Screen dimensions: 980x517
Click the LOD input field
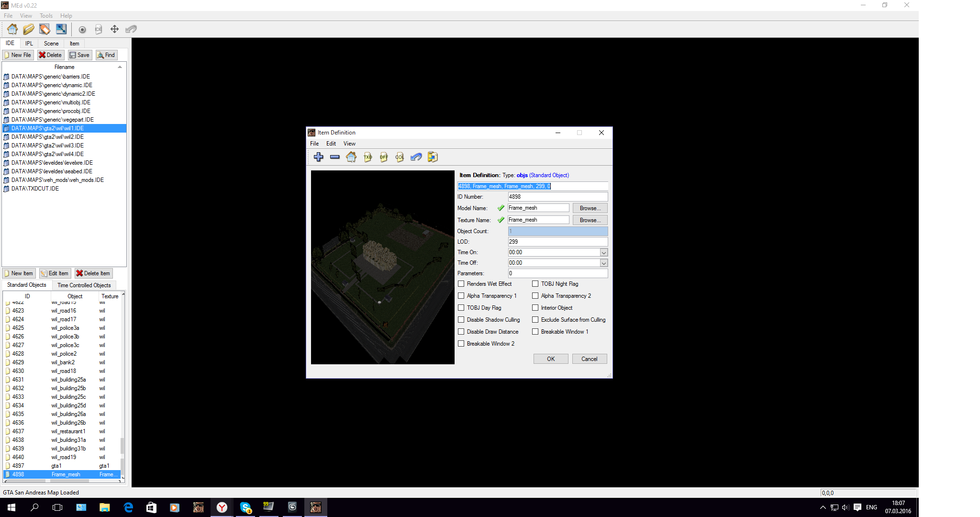click(x=557, y=242)
